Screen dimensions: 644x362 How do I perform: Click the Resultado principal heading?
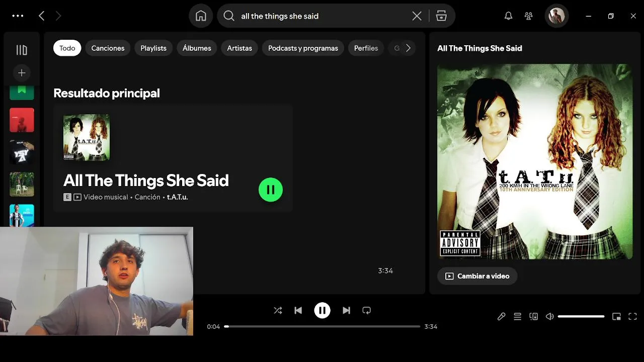[x=107, y=93]
